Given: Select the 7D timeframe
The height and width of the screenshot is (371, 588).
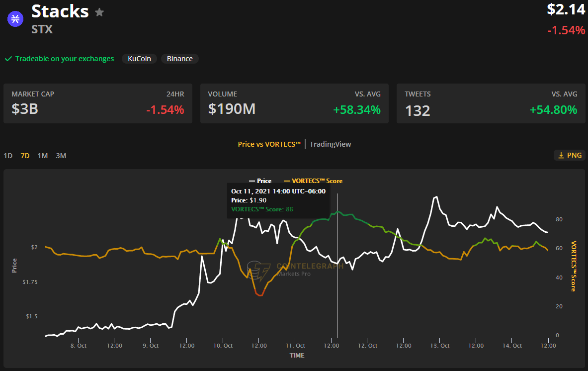Looking at the screenshot, I should click(24, 155).
